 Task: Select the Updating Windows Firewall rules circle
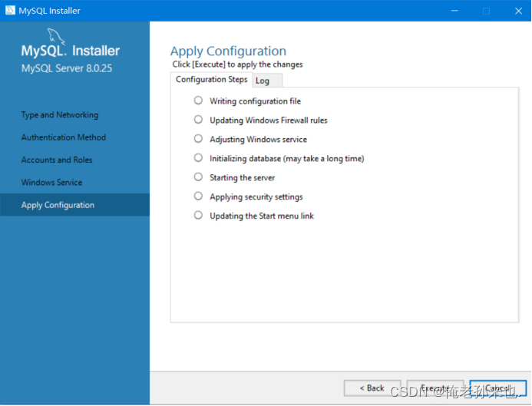[198, 120]
